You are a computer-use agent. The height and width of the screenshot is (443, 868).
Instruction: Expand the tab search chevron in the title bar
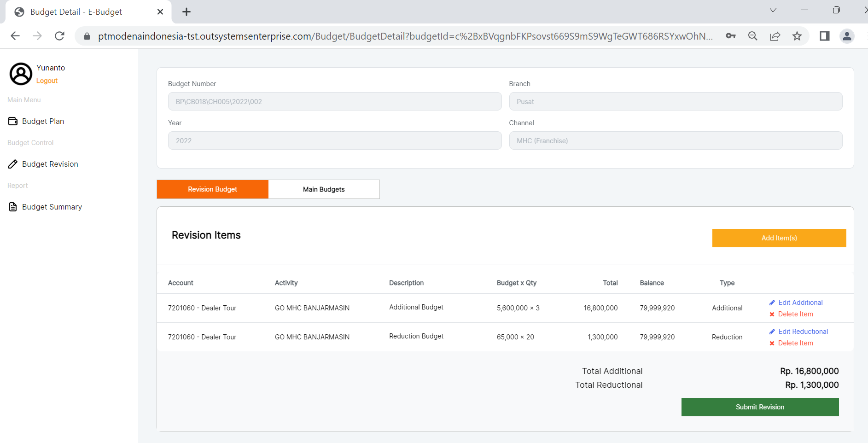tap(773, 10)
